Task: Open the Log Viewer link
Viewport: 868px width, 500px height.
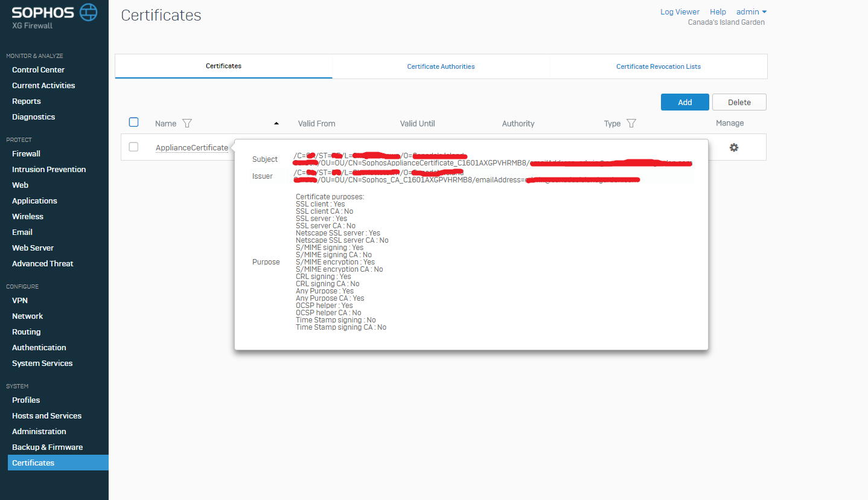Action: click(680, 11)
